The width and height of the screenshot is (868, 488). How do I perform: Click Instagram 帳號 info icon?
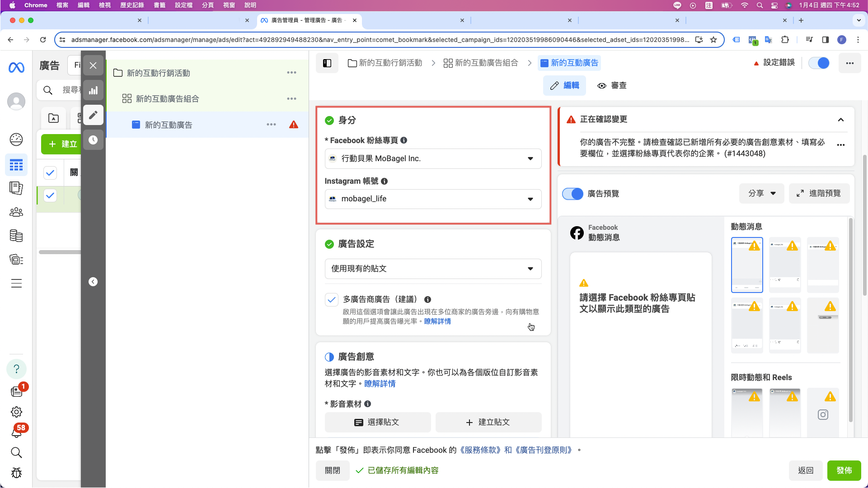[x=385, y=181]
